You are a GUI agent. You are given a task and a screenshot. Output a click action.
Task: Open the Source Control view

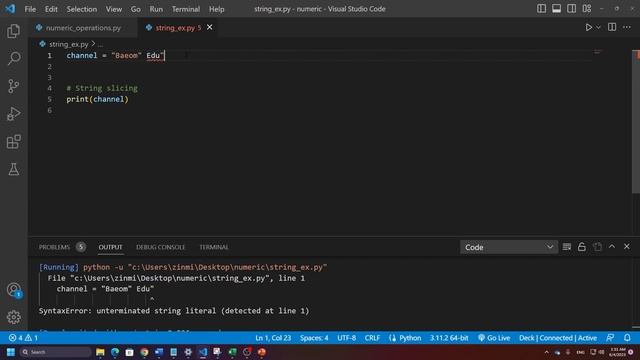pyautogui.click(x=13, y=86)
